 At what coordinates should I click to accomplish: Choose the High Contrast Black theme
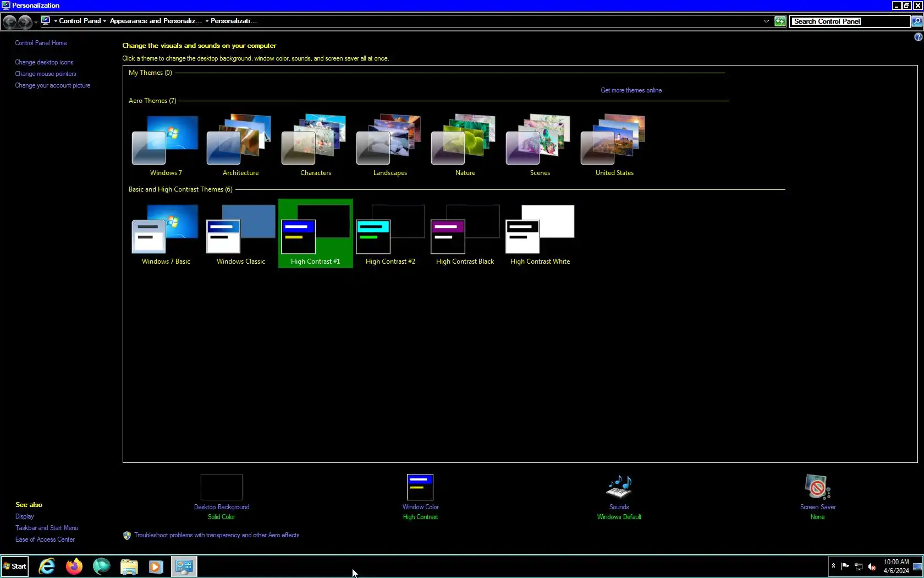point(465,234)
